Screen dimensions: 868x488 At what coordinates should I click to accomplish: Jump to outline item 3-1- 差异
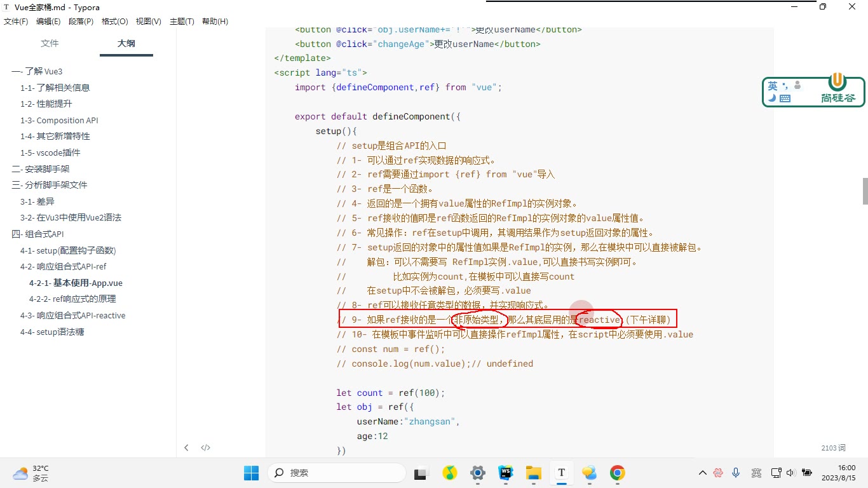pyautogui.click(x=37, y=201)
